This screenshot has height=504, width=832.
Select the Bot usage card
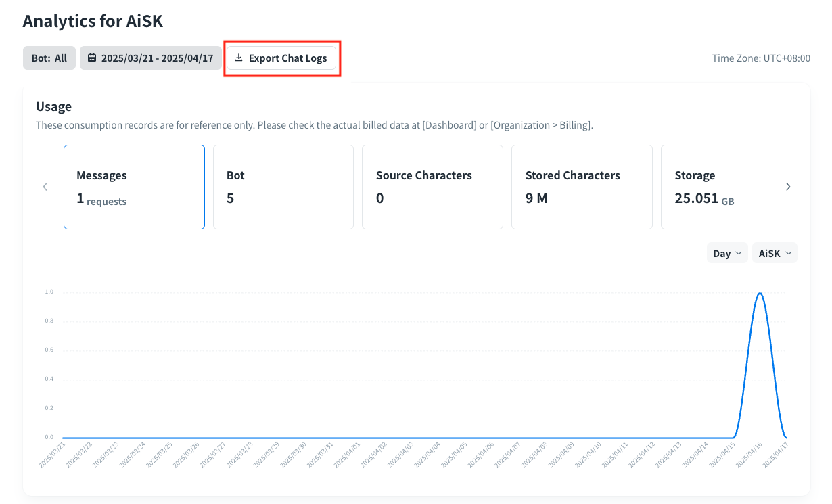(x=283, y=187)
